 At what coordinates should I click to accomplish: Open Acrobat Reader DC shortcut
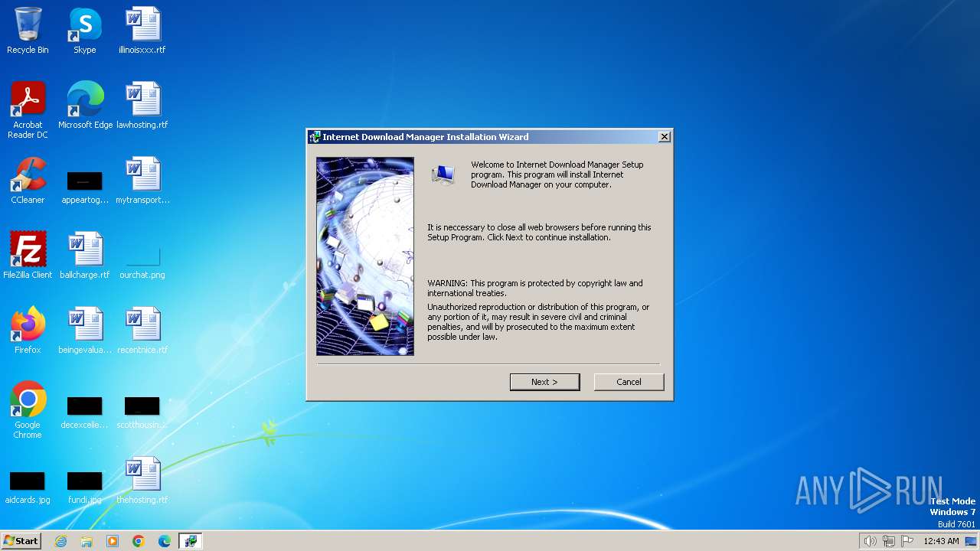pyautogui.click(x=28, y=110)
